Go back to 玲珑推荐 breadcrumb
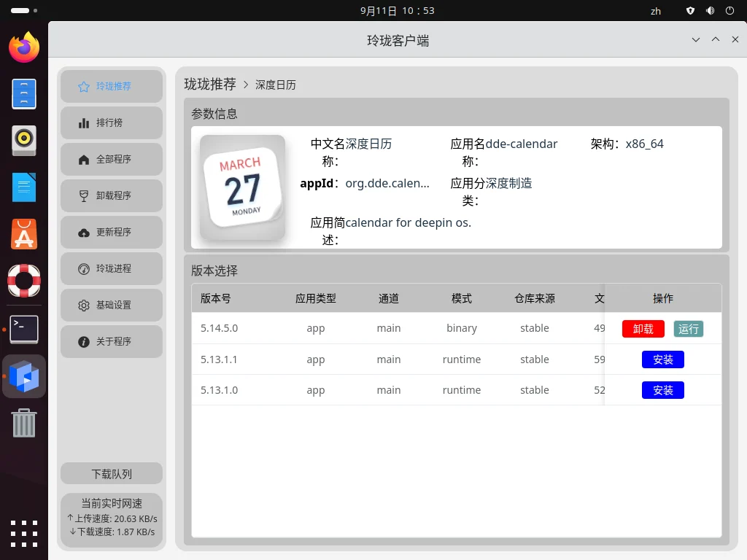The height and width of the screenshot is (560, 747). 210,85
